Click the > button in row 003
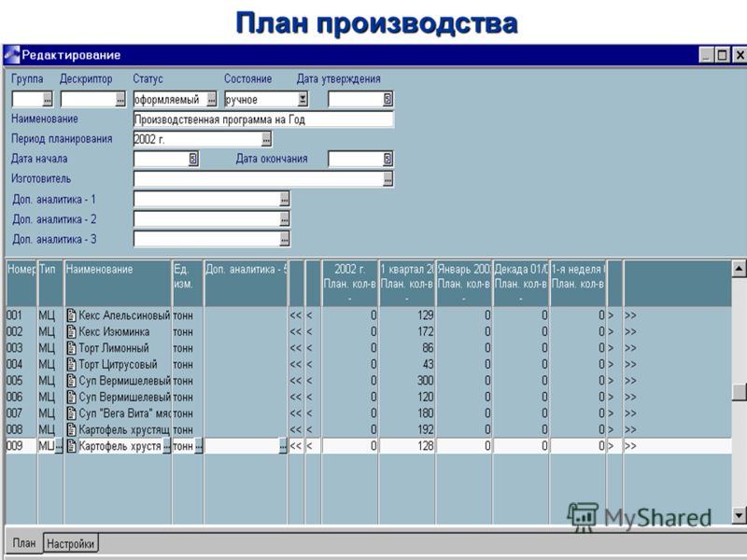Image resolution: width=747 pixels, height=560 pixels. click(x=612, y=348)
